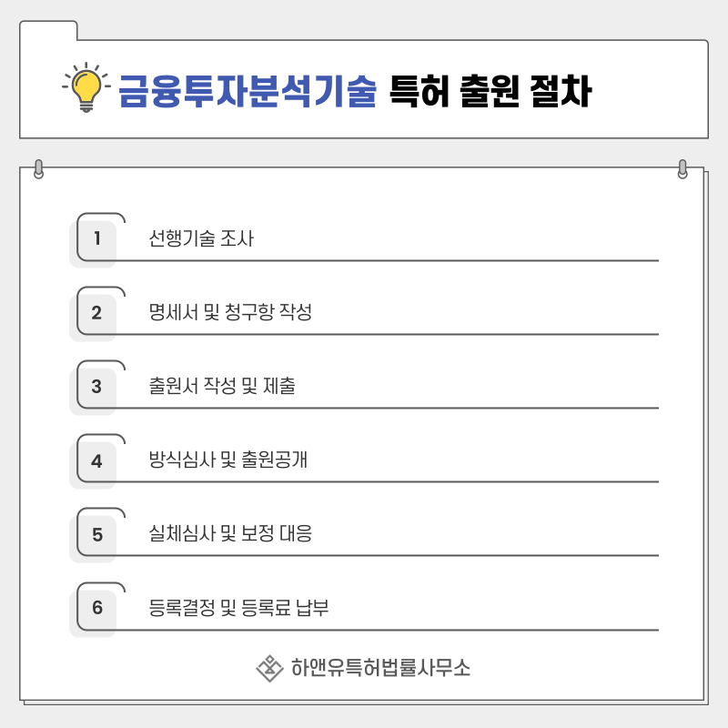Select the number 6 step badge
728x728 pixels.
click(97, 608)
